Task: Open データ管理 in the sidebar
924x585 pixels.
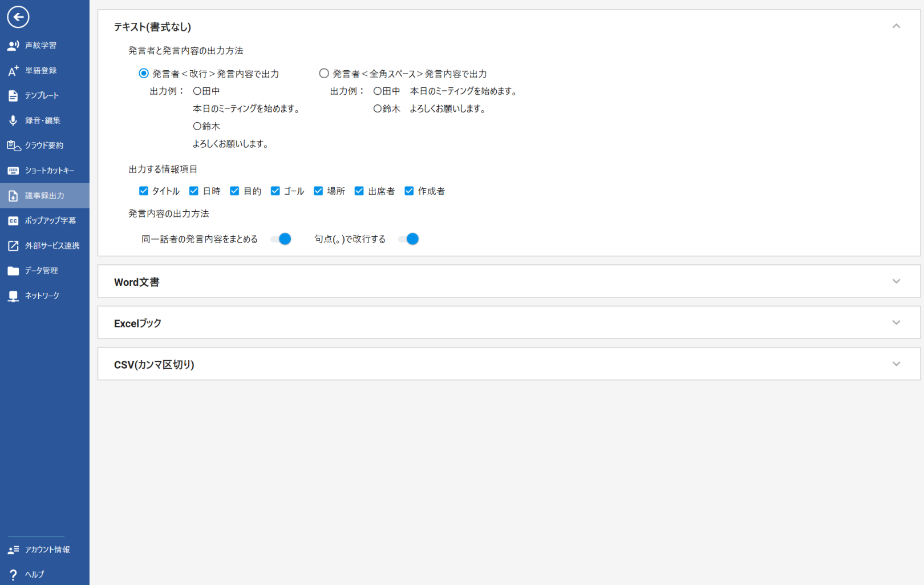Action: pos(41,271)
